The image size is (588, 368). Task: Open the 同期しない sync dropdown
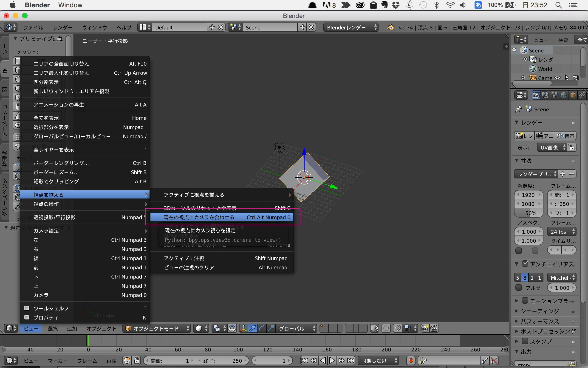(379, 360)
